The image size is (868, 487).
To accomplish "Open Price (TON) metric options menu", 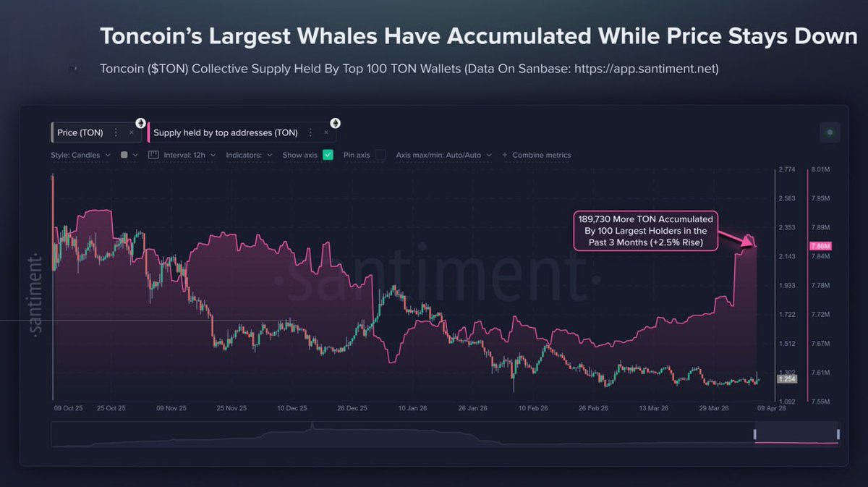I will 116,133.
